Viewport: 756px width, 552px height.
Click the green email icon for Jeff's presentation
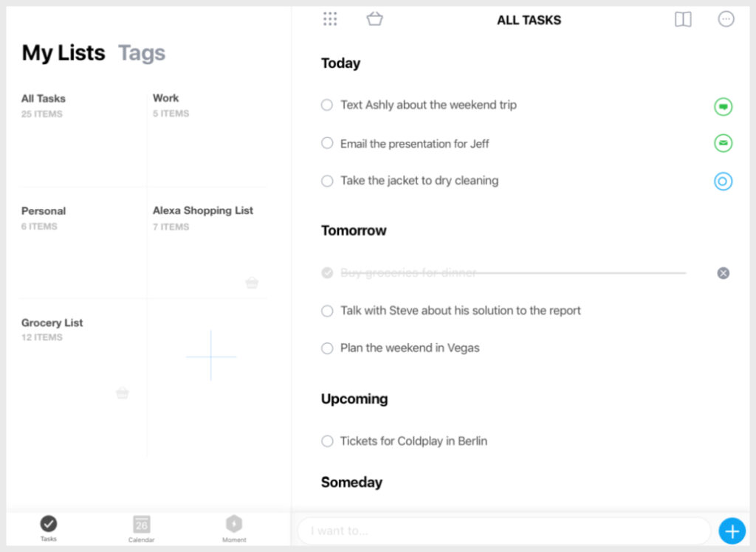pos(723,143)
